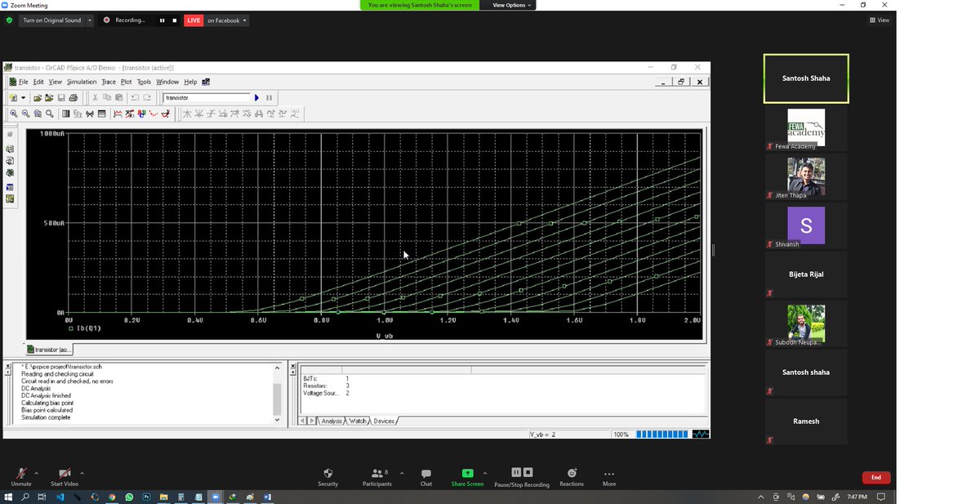The image size is (980, 504).
Task: Open the File menu
Action: [x=23, y=82]
